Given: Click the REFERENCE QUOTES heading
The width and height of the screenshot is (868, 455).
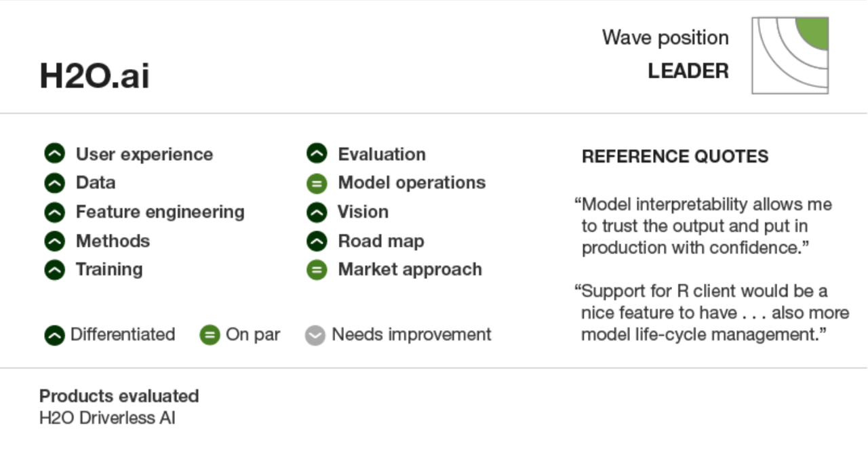Looking at the screenshot, I should (675, 157).
